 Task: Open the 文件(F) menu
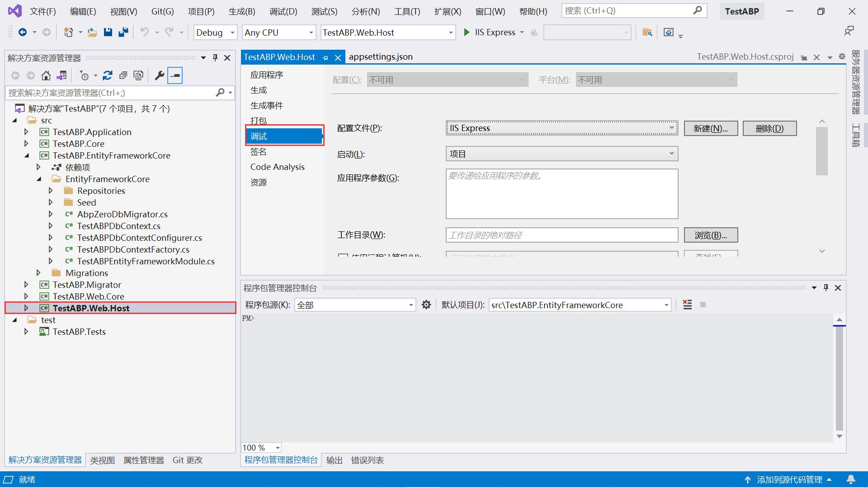click(x=43, y=11)
